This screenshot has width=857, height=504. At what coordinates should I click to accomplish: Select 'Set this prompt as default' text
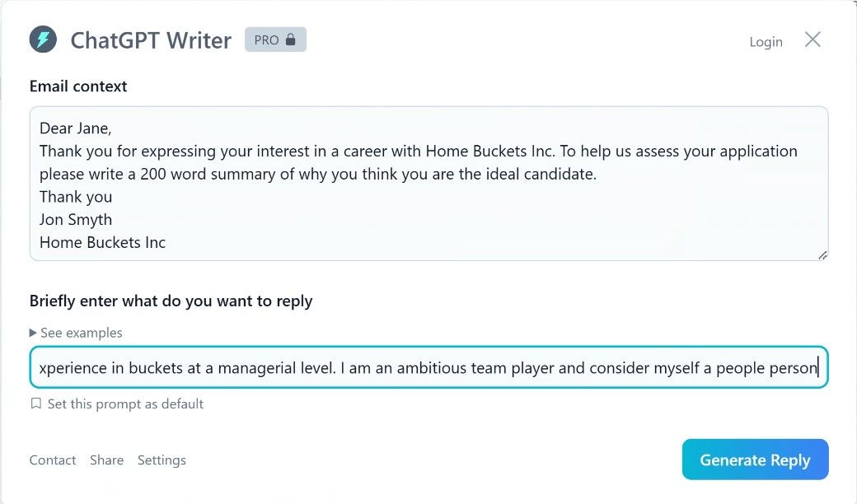125,404
